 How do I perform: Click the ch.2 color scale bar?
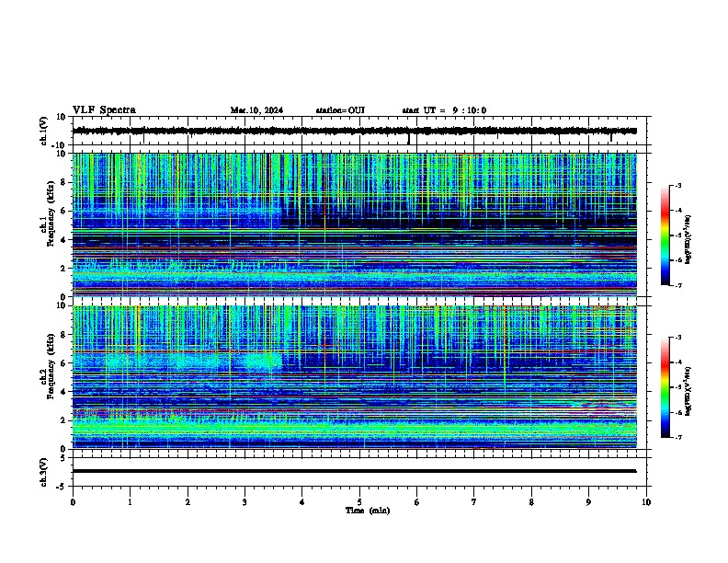(665, 387)
